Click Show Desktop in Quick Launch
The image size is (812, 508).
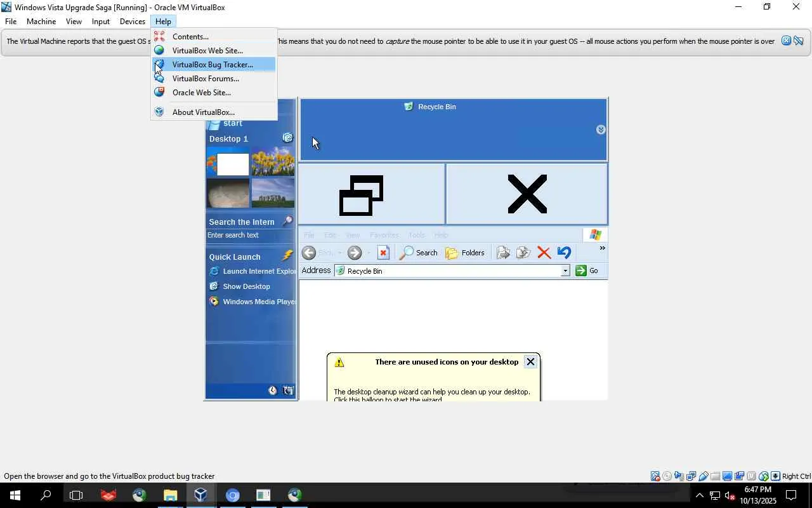coord(240,286)
